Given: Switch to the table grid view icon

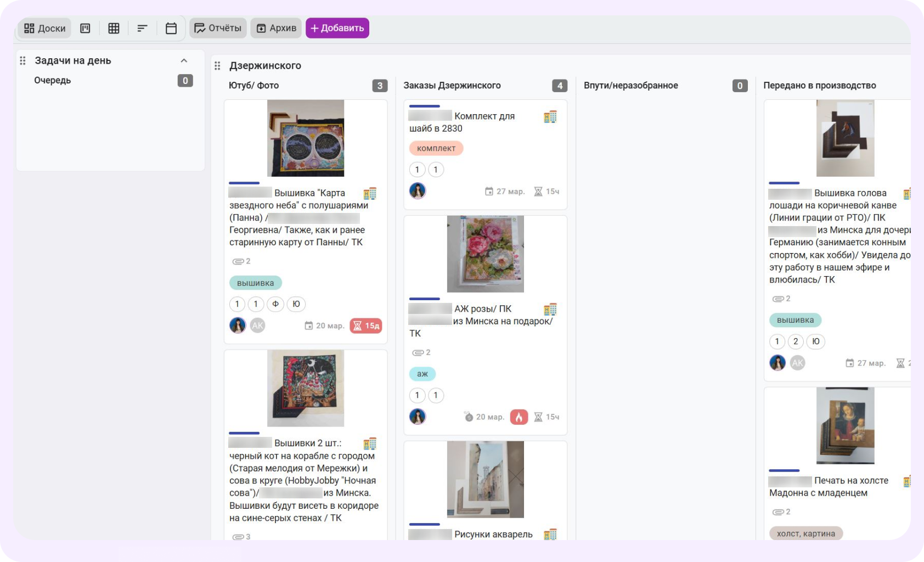Looking at the screenshot, I should pyautogui.click(x=114, y=29).
